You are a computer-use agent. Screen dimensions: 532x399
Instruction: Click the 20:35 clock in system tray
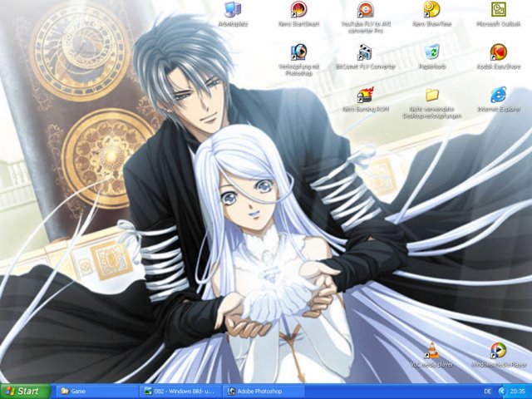518,392
